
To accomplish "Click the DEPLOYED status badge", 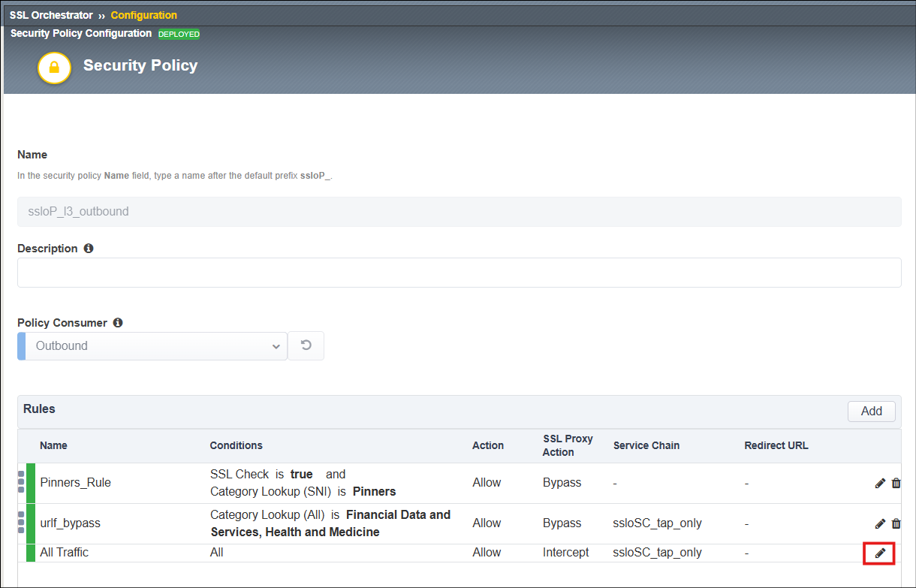I will click(179, 34).
